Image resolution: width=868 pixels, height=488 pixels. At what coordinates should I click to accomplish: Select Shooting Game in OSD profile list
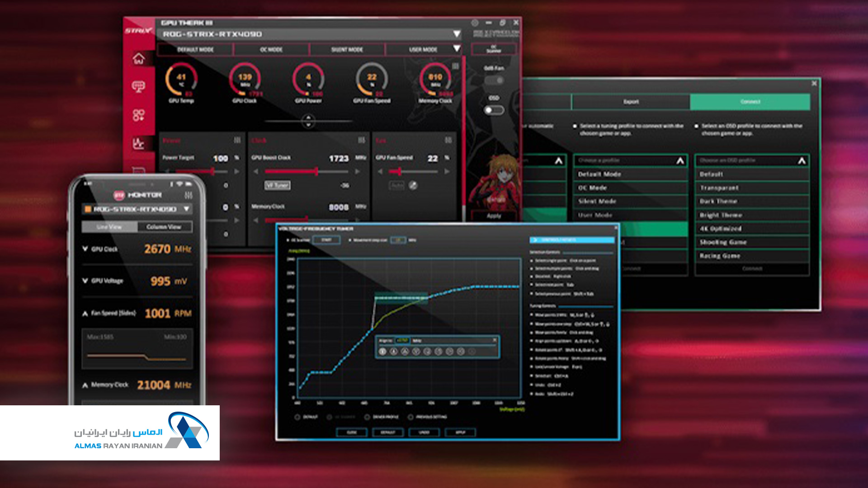pyautogui.click(x=752, y=242)
